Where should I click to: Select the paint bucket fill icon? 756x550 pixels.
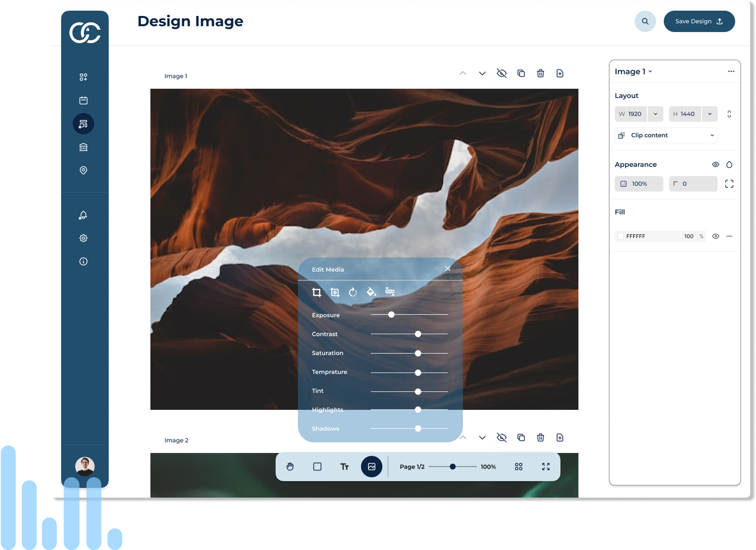click(371, 292)
